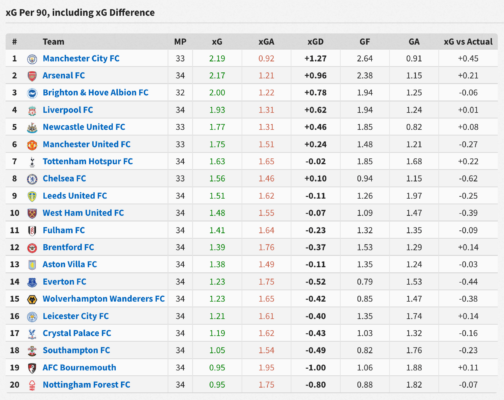Click the AFC Bournemouth crest icon

point(32,368)
